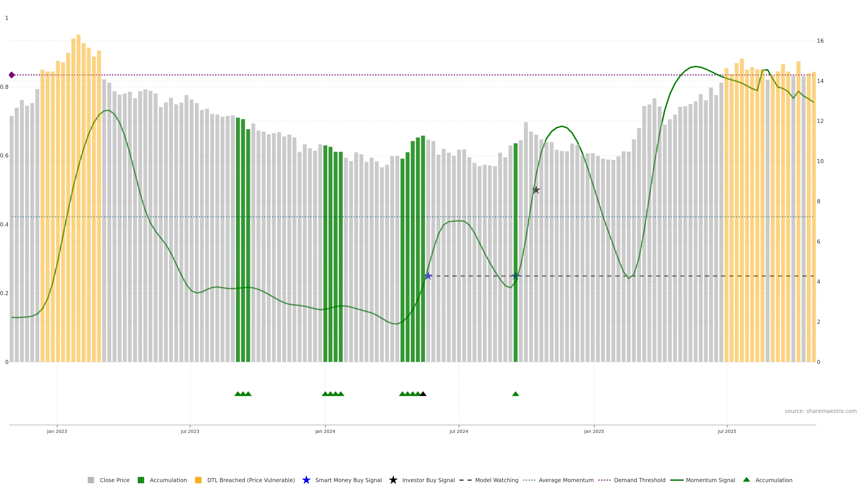Click the green Accumulation square swatch in the legend
The width and height of the screenshot is (868, 488).
(x=141, y=480)
